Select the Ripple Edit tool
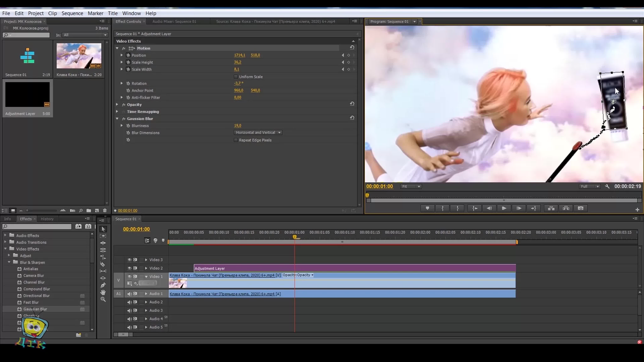The height and width of the screenshot is (362, 644). pos(103,243)
